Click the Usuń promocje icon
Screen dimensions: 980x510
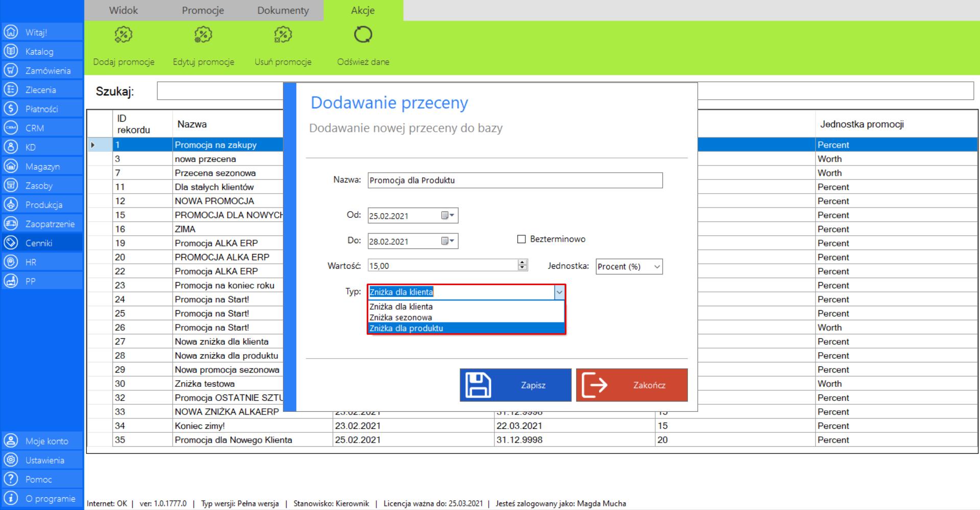pos(283,35)
